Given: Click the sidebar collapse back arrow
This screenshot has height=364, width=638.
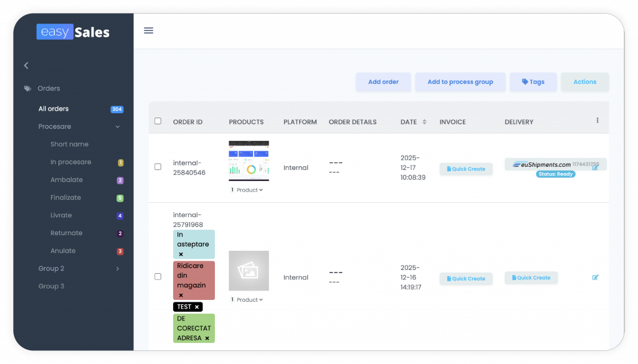Looking at the screenshot, I should 26,65.
